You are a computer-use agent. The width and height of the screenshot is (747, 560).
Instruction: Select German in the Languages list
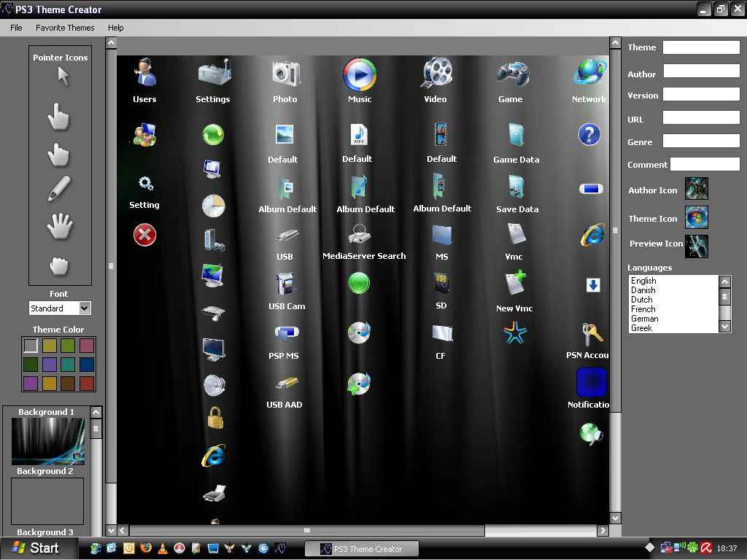[x=645, y=319]
